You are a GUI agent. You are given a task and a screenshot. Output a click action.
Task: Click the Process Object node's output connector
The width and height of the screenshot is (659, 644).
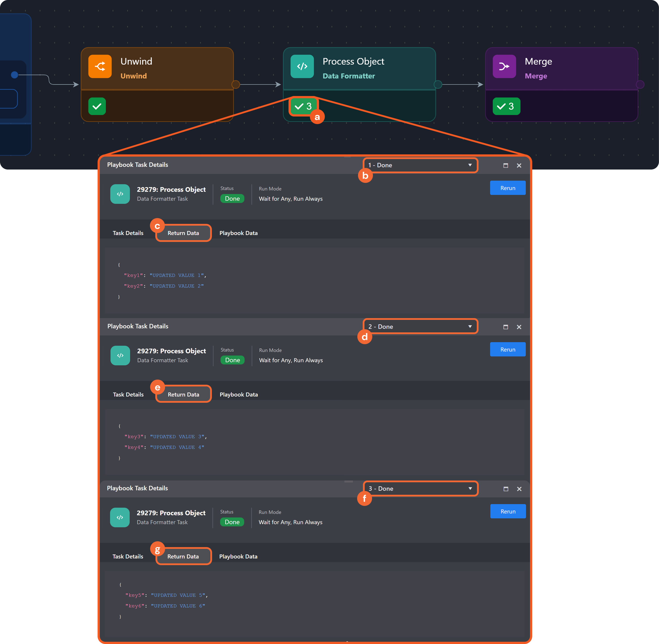(x=438, y=84)
